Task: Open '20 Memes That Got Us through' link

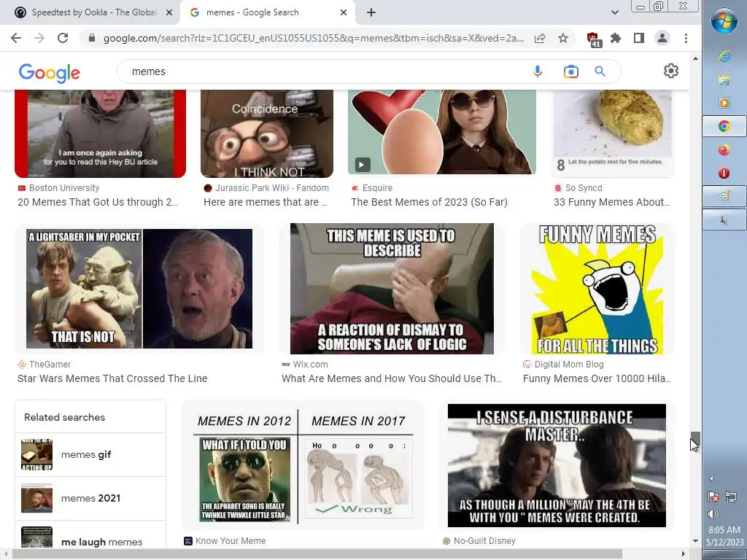Action: (98, 202)
